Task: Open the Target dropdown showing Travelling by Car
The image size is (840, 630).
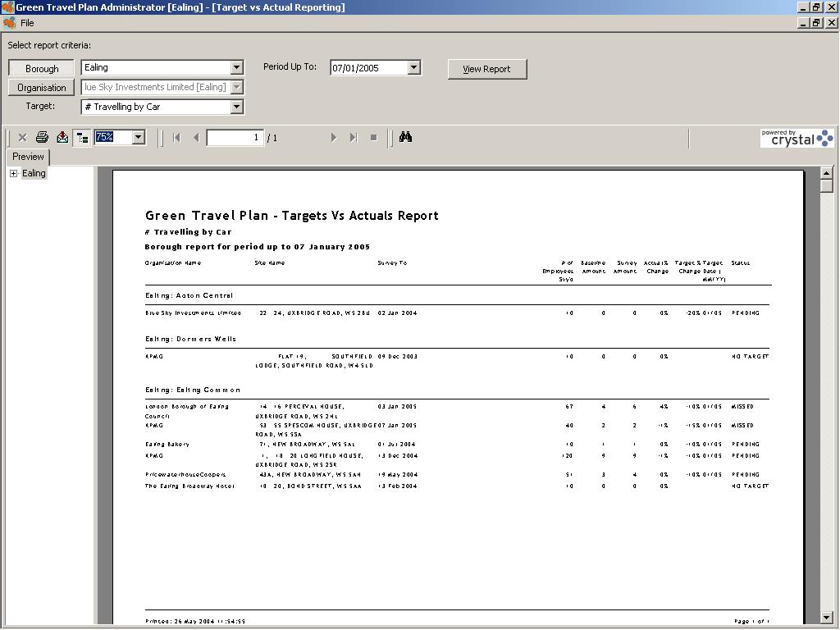Action: (236, 107)
